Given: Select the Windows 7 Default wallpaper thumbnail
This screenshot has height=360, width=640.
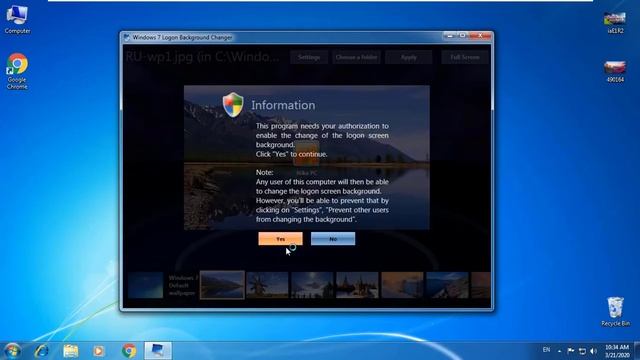Looking at the screenshot, I should tap(145, 285).
